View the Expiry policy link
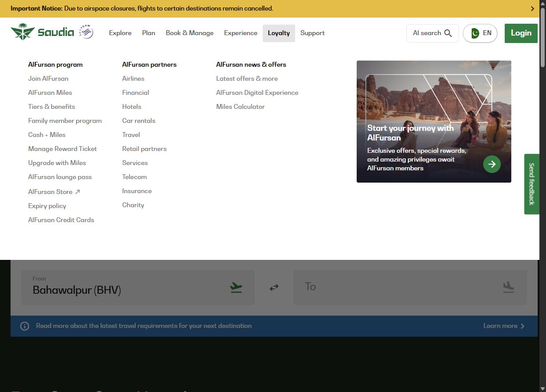This screenshot has height=392, width=546. click(47, 206)
